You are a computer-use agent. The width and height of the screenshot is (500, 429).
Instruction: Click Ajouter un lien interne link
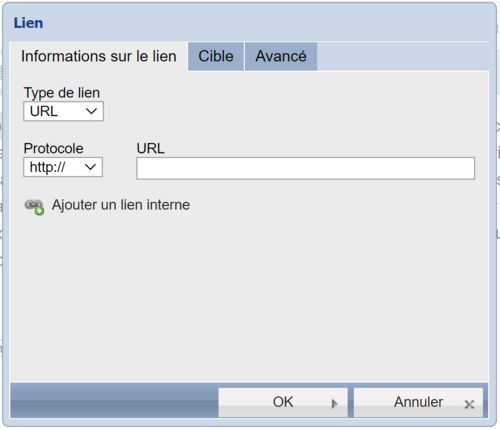click(x=121, y=205)
